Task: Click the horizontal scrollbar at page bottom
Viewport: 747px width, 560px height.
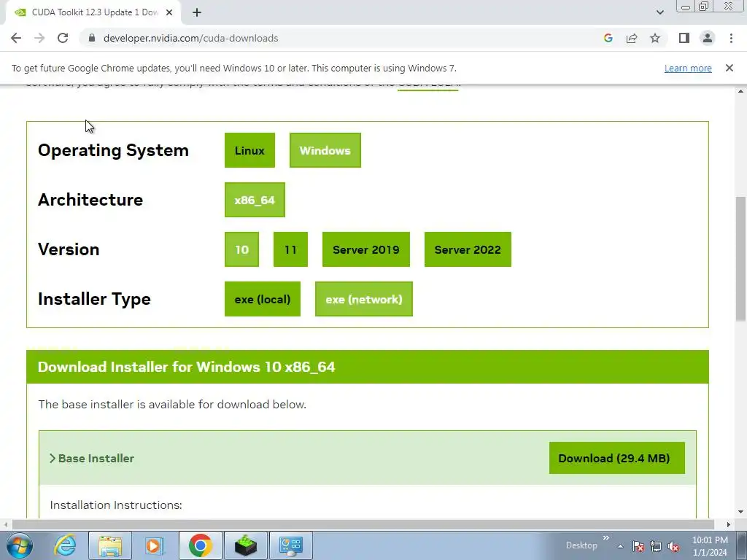Action: (x=362, y=524)
